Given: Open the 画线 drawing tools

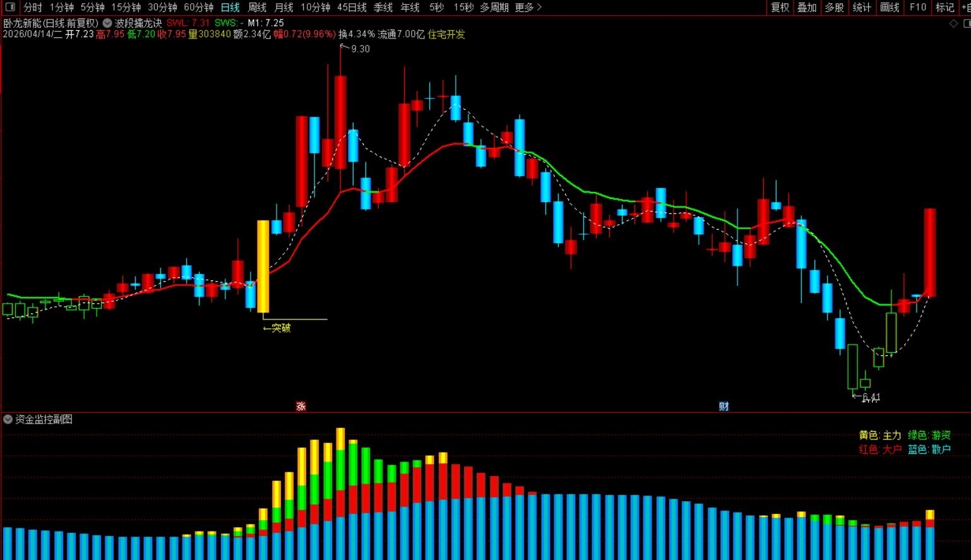Looking at the screenshot, I should pos(889,8).
